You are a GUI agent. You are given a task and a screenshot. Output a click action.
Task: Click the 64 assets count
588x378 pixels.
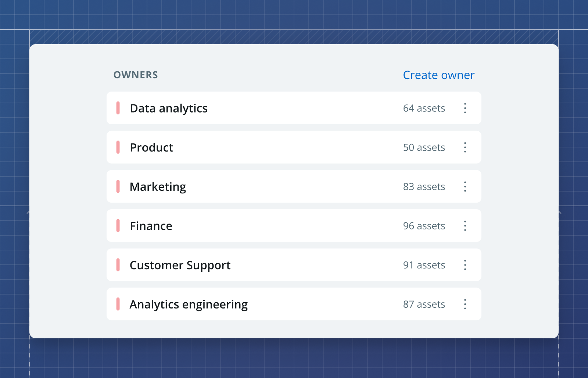[424, 108]
